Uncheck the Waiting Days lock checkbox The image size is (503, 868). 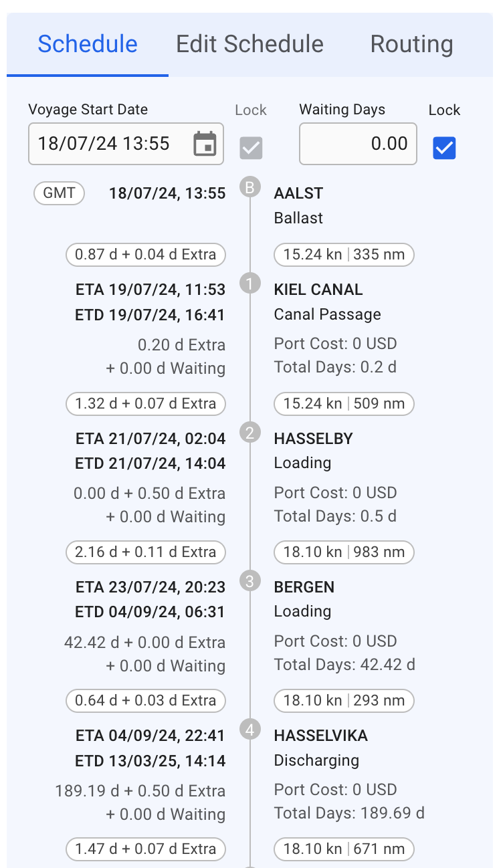tap(444, 148)
